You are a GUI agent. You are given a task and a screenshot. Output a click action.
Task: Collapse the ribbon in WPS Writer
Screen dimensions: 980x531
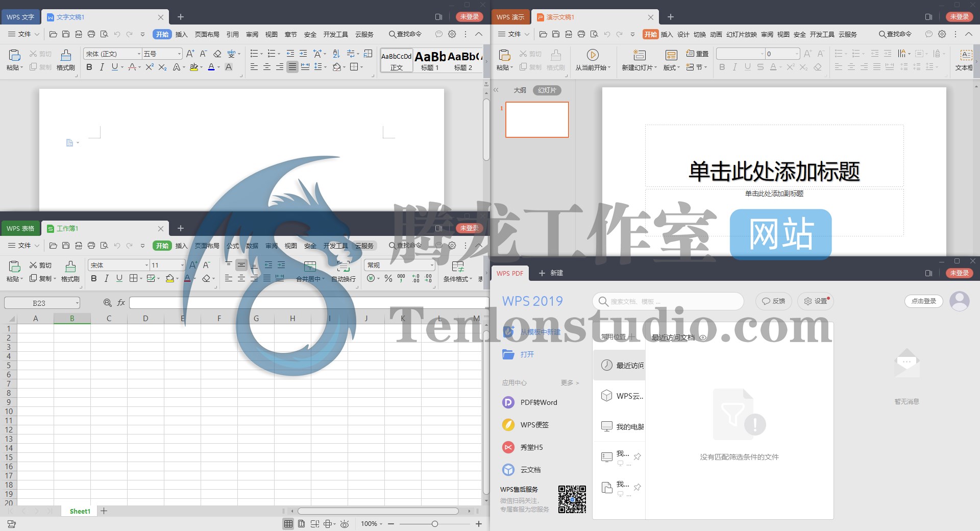coord(479,34)
